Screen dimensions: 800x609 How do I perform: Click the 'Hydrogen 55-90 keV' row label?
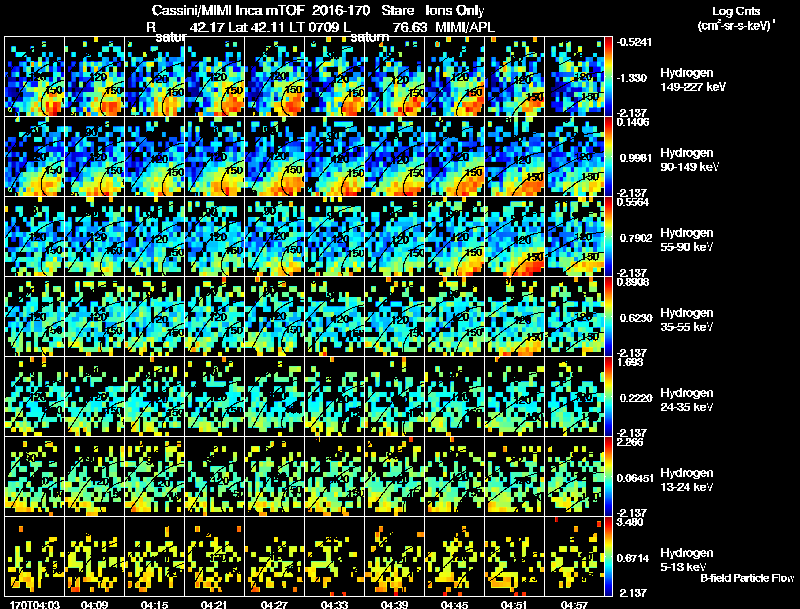[x=686, y=240]
